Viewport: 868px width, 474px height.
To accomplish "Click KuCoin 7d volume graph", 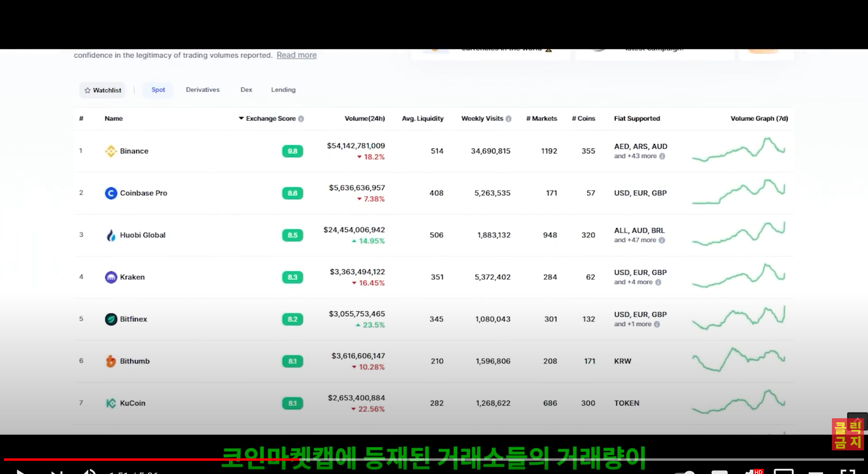I will tap(738, 402).
